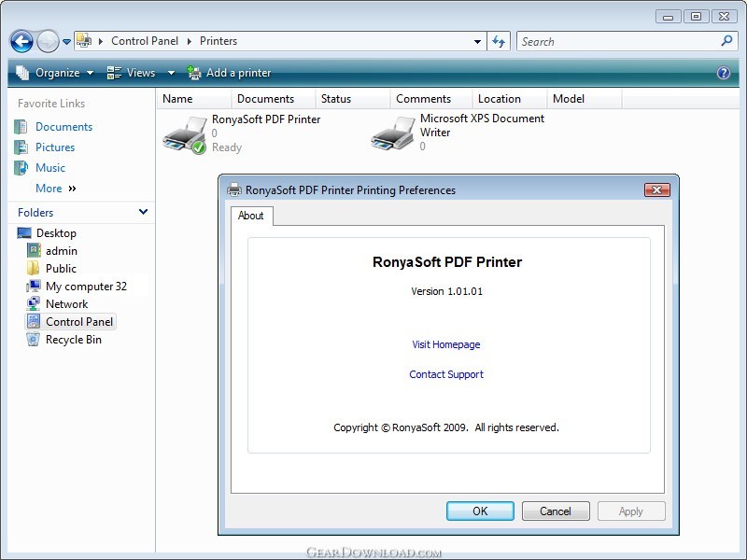Open Music favorite link
The height and width of the screenshot is (560, 747).
(50, 168)
